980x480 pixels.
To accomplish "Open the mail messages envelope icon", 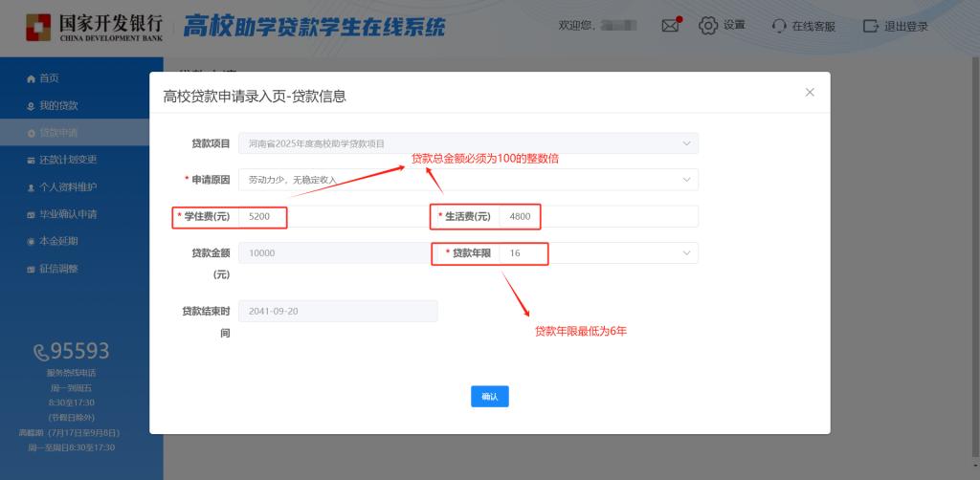I will (x=670, y=26).
